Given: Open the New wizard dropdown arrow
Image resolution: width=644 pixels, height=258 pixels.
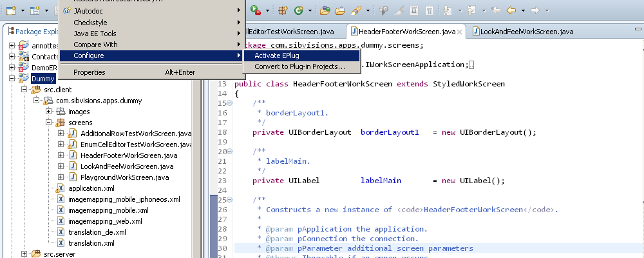Looking at the screenshot, I should click(23, 11).
